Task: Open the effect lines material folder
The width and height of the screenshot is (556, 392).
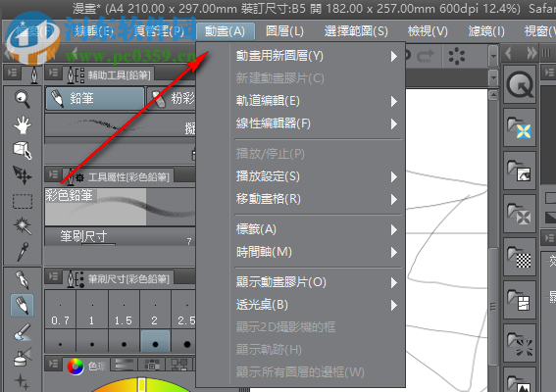Action: click(520, 343)
